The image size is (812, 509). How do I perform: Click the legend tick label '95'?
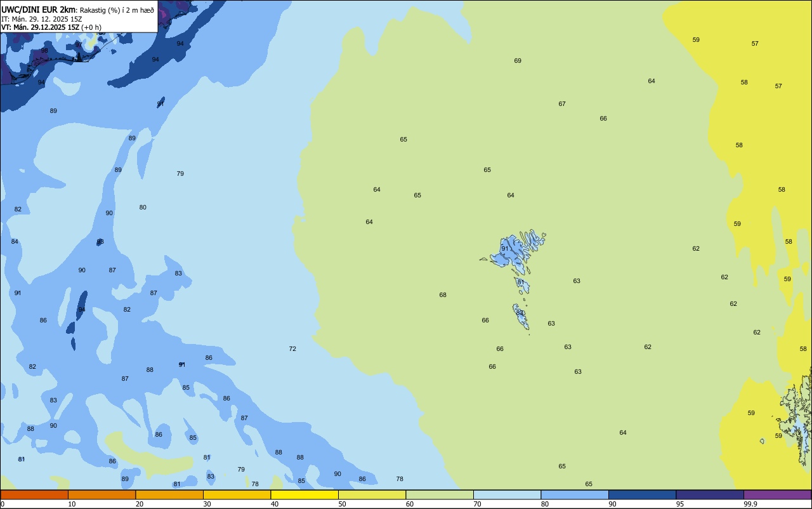679,504
